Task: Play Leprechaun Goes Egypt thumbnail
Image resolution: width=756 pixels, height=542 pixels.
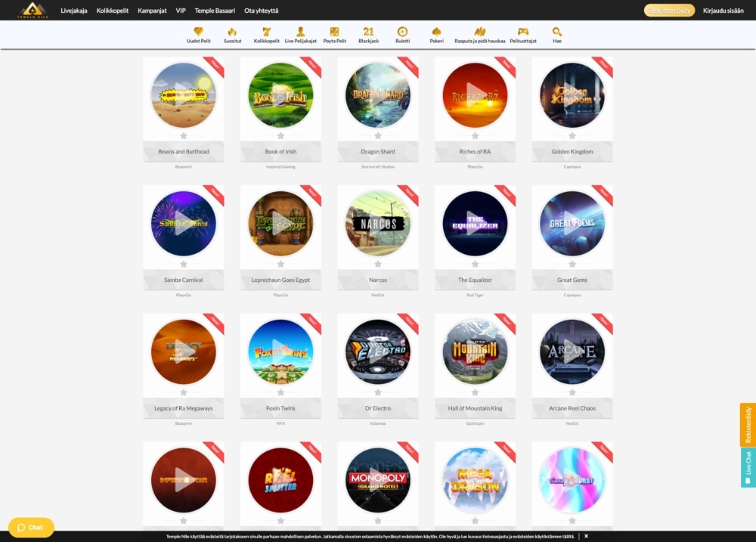Action: pyautogui.click(x=280, y=223)
